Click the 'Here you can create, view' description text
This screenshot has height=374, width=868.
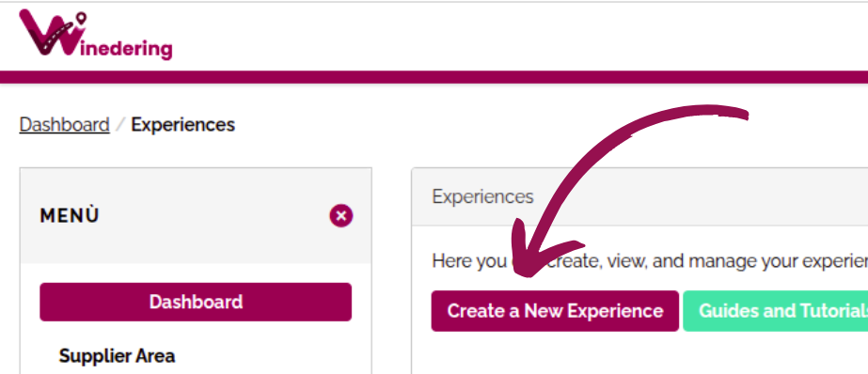click(x=650, y=260)
